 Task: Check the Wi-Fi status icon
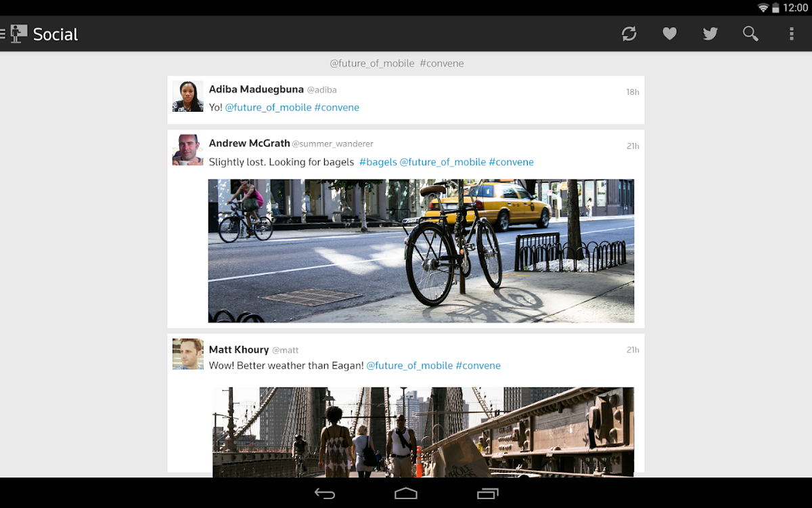763,8
